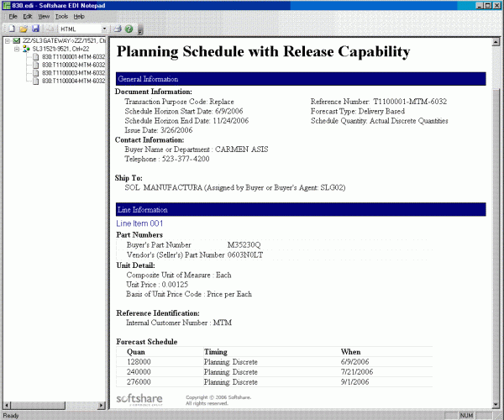
Task: Click the Ready status bar text
Action: 11,416
